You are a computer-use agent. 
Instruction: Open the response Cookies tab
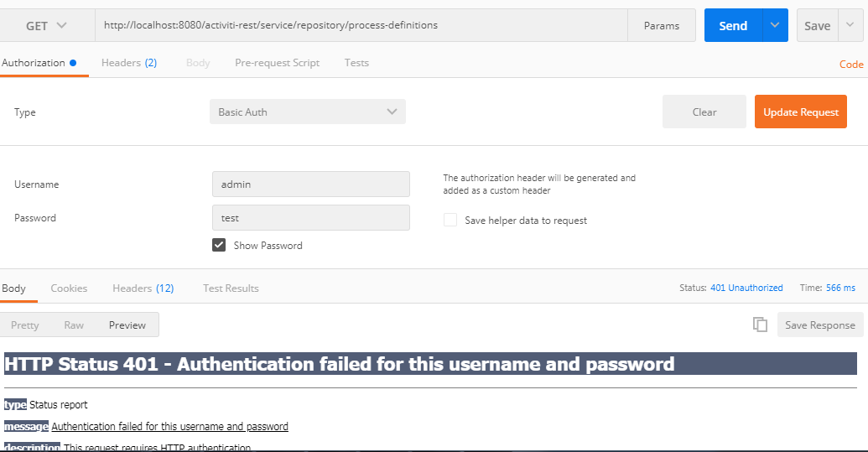click(70, 288)
